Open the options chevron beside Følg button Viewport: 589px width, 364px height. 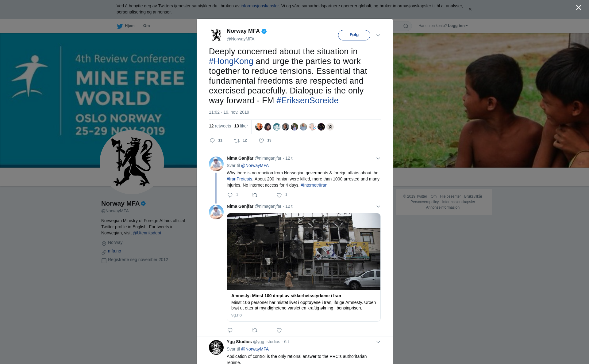coord(378,35)
